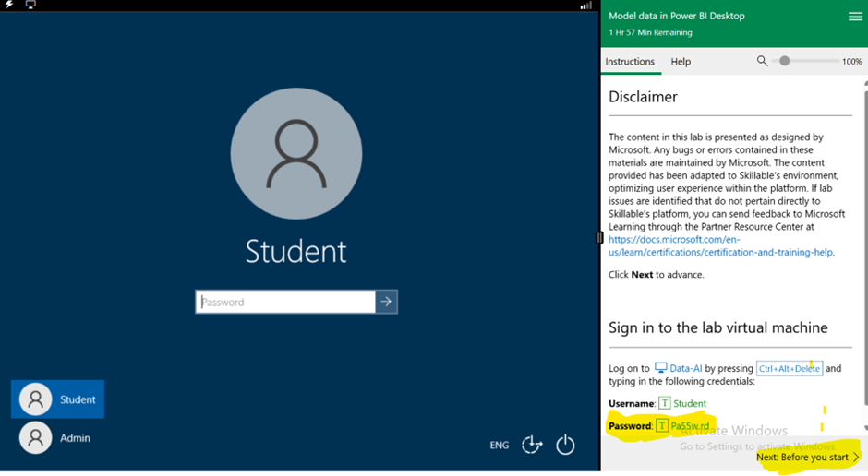Select the Student user account
This screenshot has height=476, width=868.
tap(57, 399)
